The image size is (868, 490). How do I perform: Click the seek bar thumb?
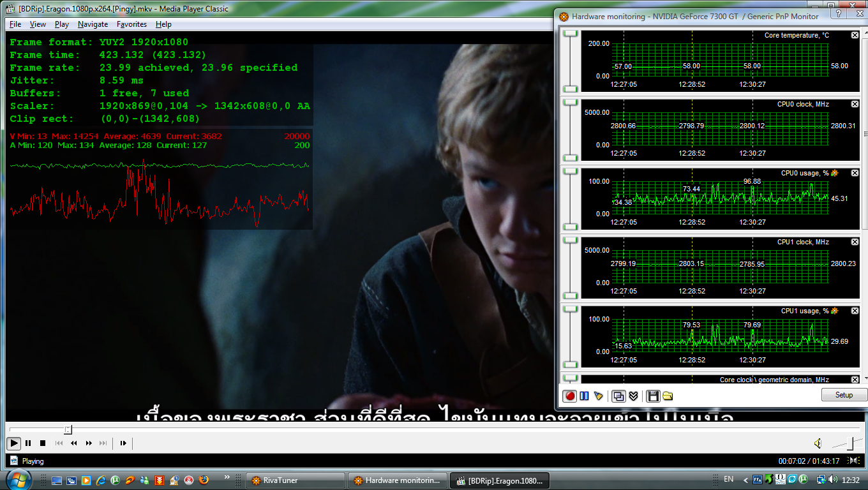68,430
